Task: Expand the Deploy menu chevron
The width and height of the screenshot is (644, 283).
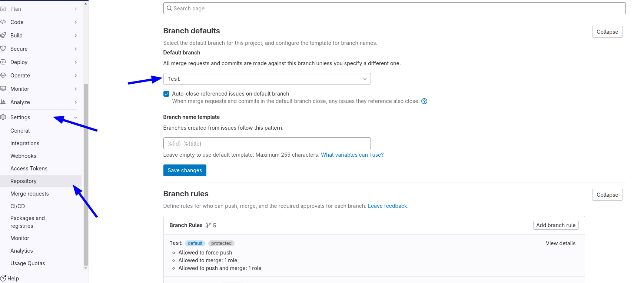Action: click(x=76, y=62)
